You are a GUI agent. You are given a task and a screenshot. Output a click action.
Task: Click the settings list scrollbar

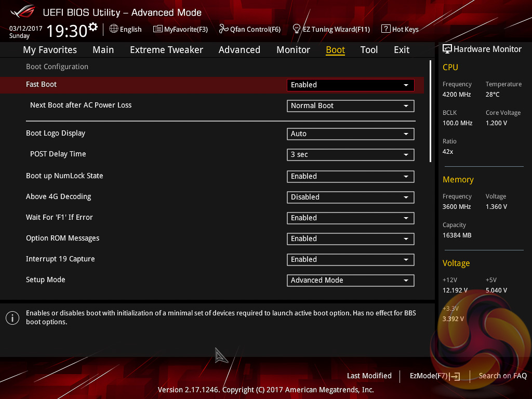click(430, 111)
